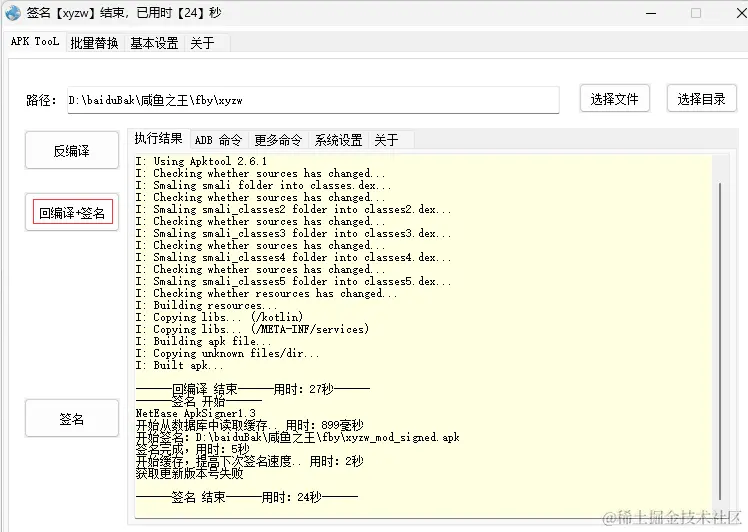Screen dimensions: 748x532
Task: Click the standalone 签名 button
Action: 72,419
